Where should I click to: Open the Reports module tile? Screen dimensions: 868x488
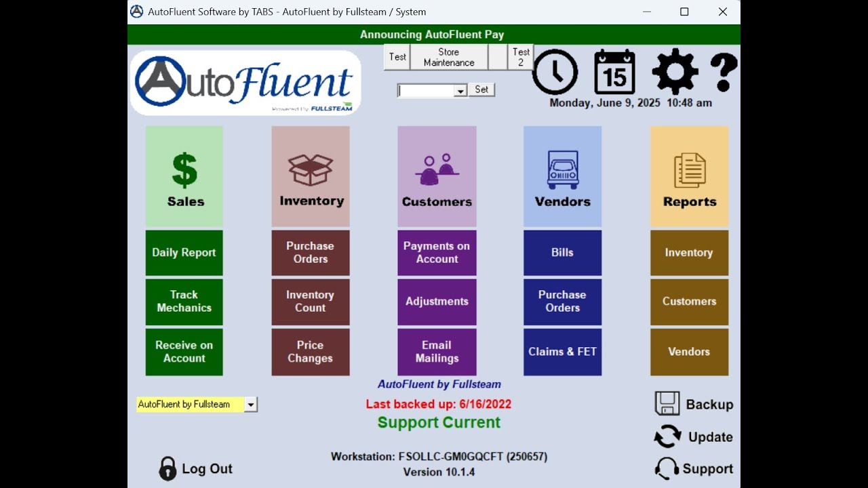coord(689,176)
